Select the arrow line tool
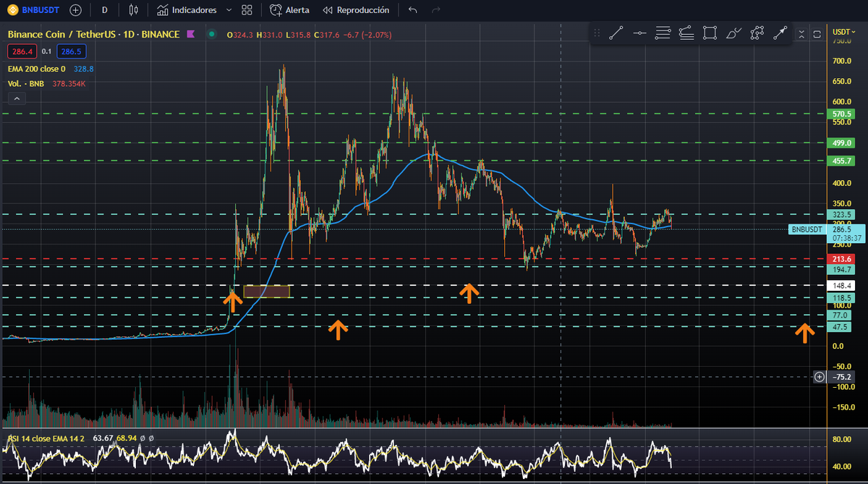Viewport: 868px width, 484px height. [780, 33]
